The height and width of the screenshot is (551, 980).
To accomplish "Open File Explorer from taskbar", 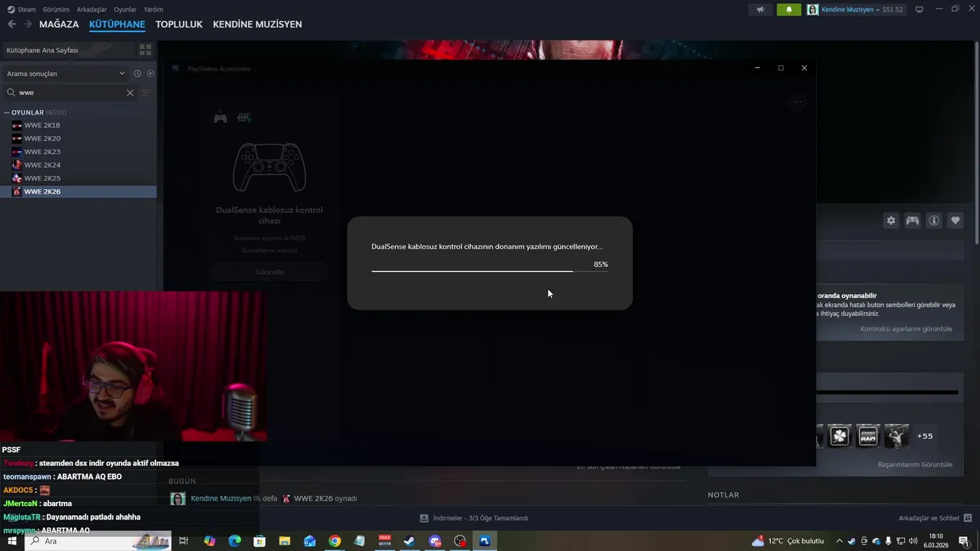I will coord(284,541).
